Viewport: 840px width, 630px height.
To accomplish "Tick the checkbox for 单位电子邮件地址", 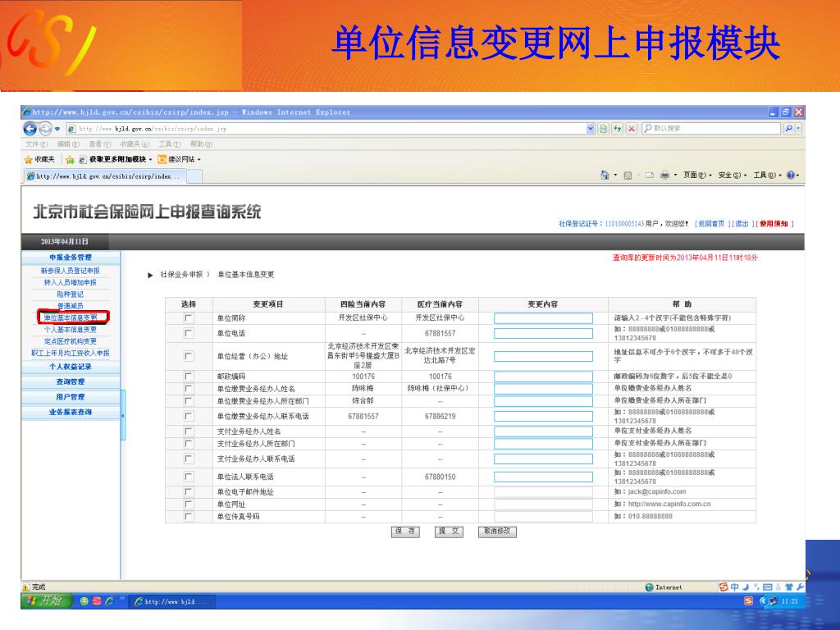I will pyautogui.click(x=189, y=491).
